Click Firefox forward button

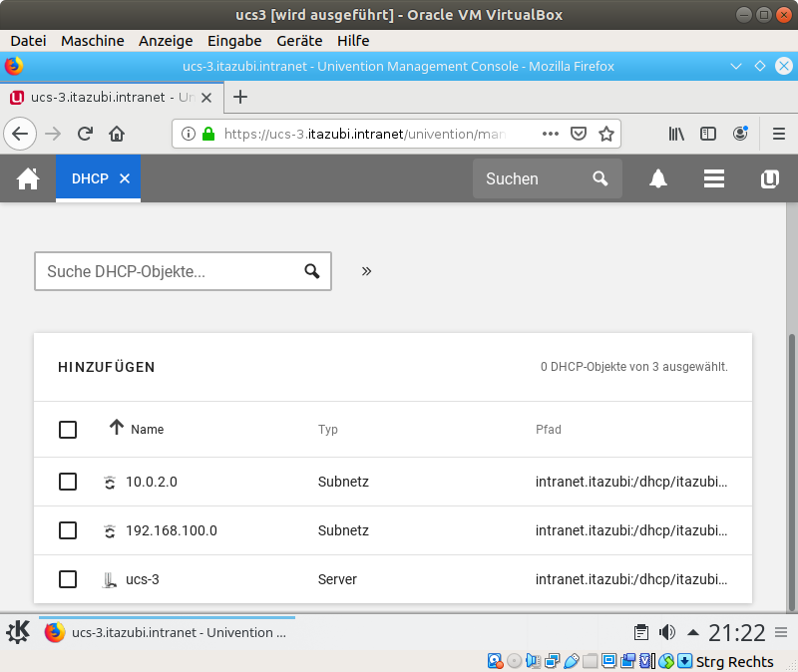tap(53, 134)
